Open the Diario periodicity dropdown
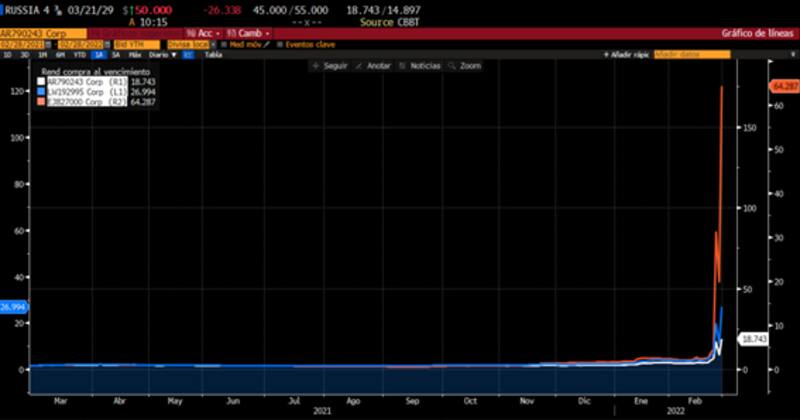The width and height of the screenshot is (800, 420). coord(162,55)
